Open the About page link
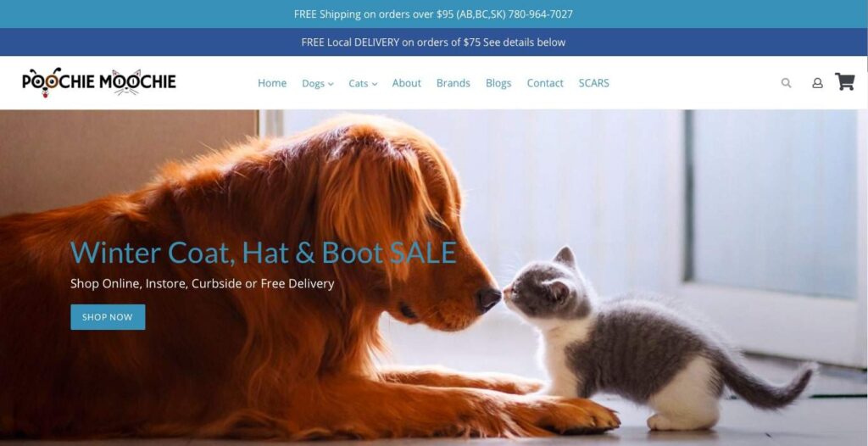868x446 pixels. coord(406,83)
